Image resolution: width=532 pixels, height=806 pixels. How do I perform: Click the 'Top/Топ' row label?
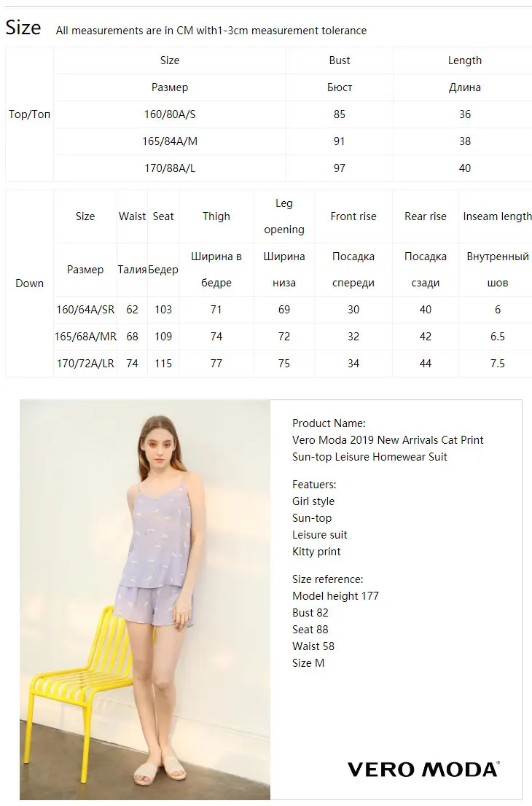[29, 114]
